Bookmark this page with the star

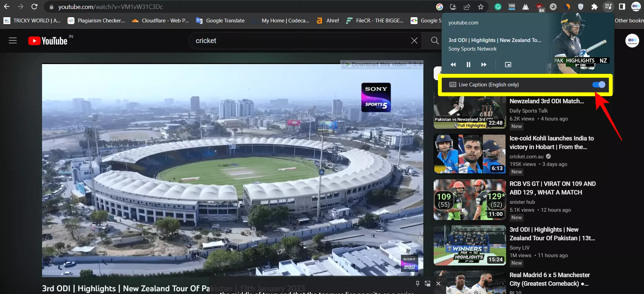(x=481, y=7)
